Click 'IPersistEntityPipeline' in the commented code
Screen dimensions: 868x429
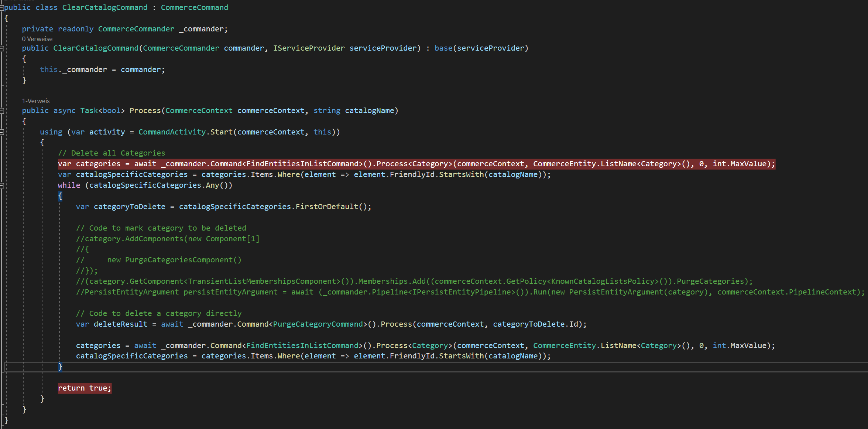click(x=462, y=292)
